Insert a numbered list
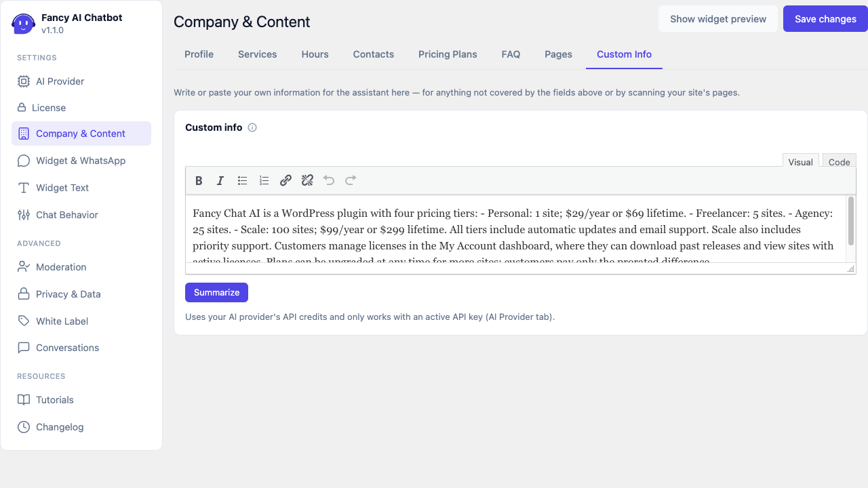 pos(264,180)
